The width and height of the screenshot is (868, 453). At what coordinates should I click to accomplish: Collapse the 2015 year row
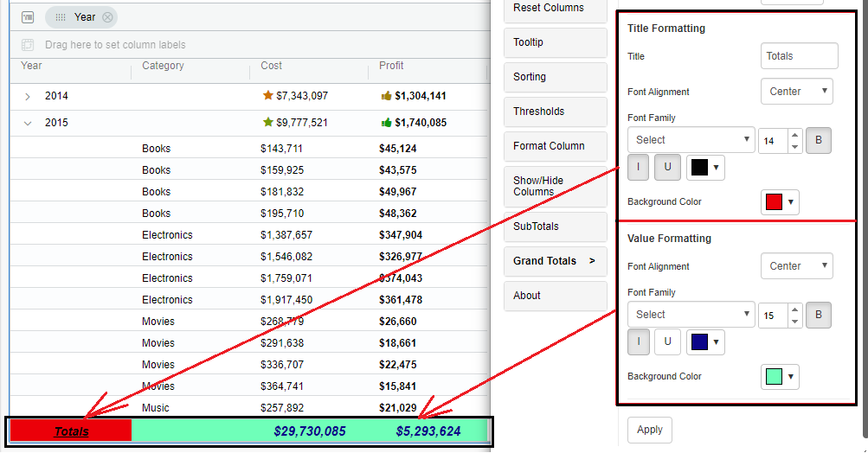coord(28,123)
